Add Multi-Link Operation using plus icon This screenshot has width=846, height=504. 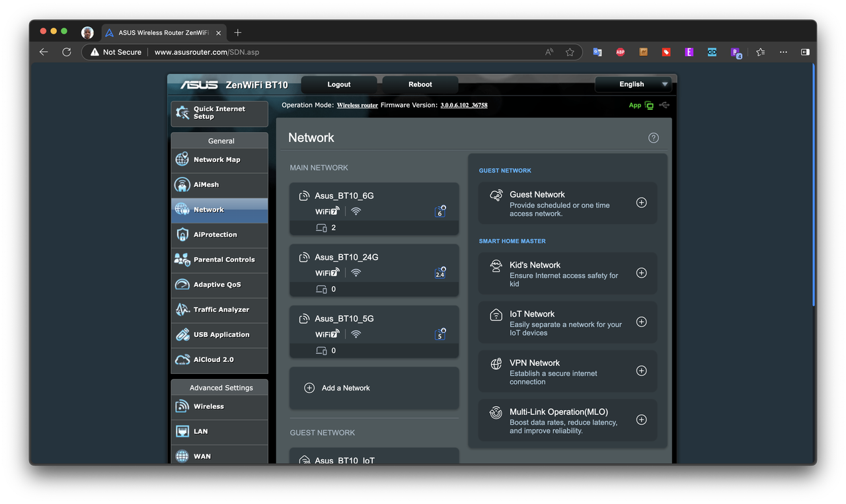pos(641,419)
